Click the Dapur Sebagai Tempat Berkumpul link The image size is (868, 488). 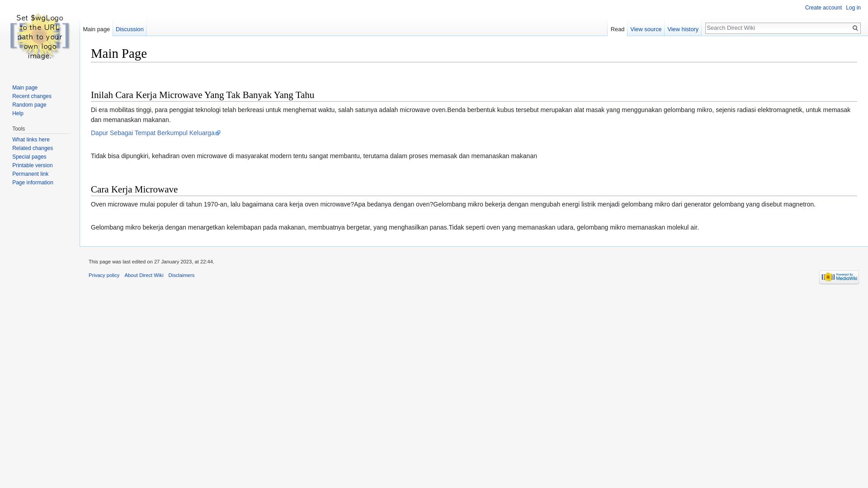(x=156, y=132)
